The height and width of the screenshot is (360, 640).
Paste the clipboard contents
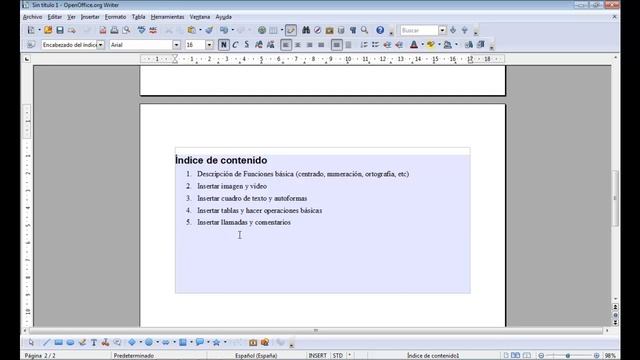(x=191, y=30)
